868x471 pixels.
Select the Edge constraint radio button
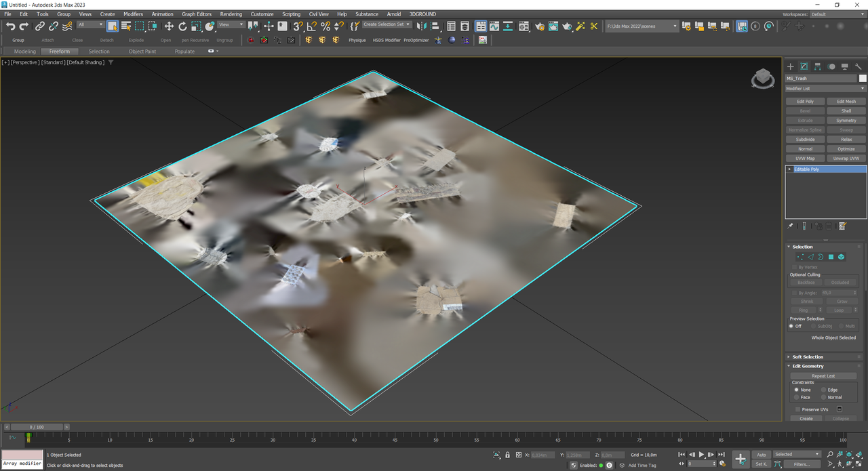coord(824,390)
